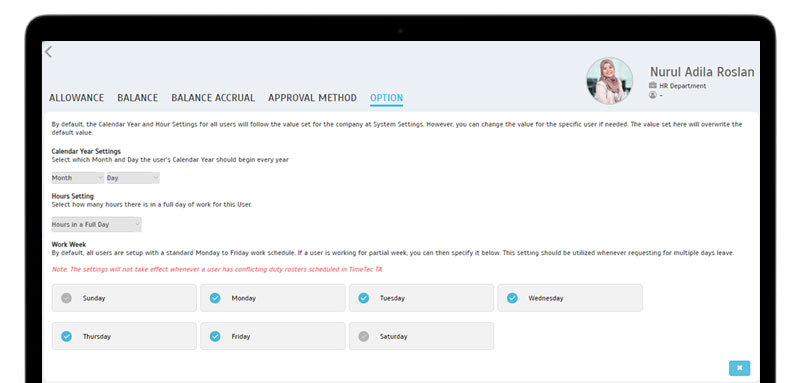This screenshot has width=800, height=383.
Task: Open the Day dropdown
Action: pyautogui.click(x=133, y=178)
